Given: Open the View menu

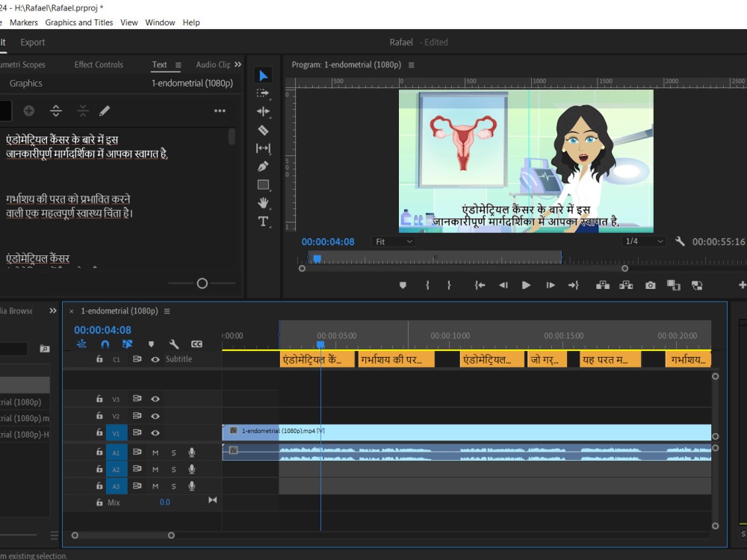Looking at the screenshot, I should [128, 22].
